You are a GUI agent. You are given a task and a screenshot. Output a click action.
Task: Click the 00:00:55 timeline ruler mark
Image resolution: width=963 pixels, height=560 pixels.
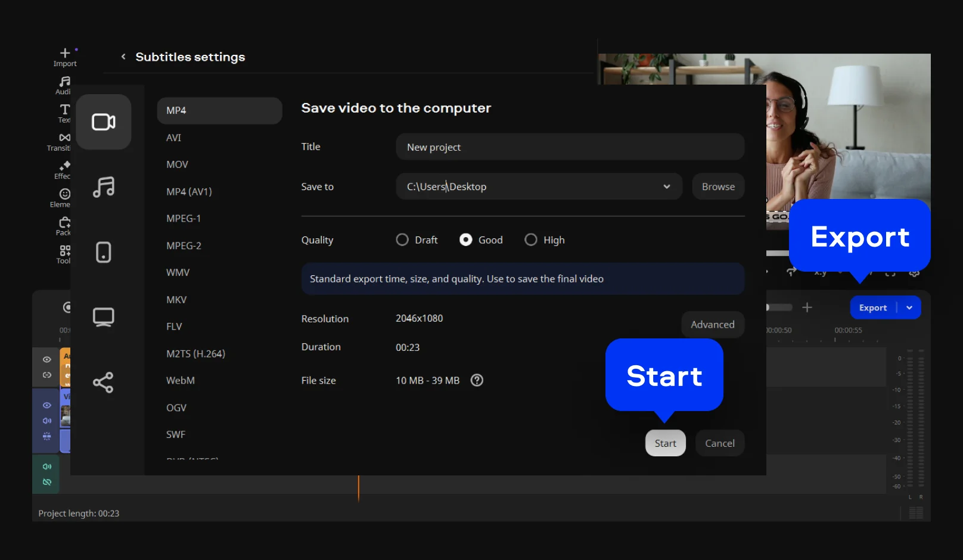click(848, 330)
